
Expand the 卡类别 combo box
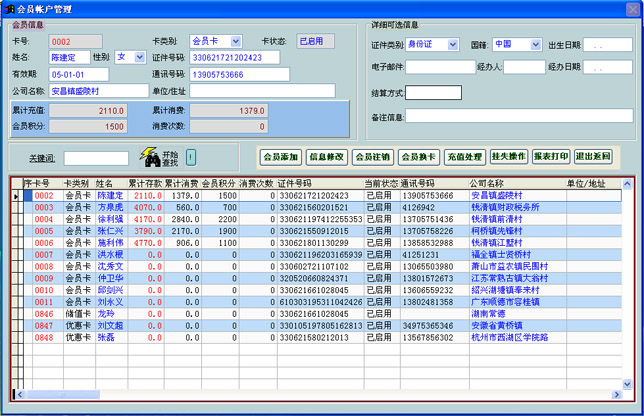[236, 42]
